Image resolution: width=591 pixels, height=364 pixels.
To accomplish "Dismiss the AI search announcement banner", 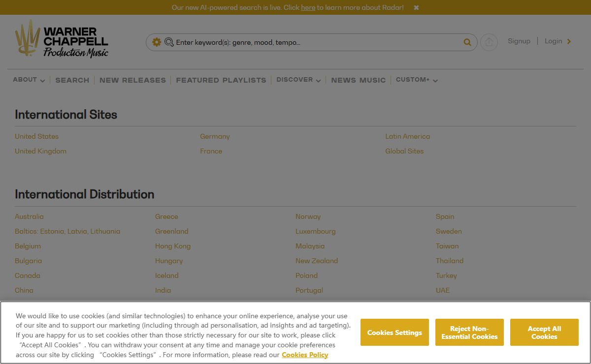I will point(416,8).
